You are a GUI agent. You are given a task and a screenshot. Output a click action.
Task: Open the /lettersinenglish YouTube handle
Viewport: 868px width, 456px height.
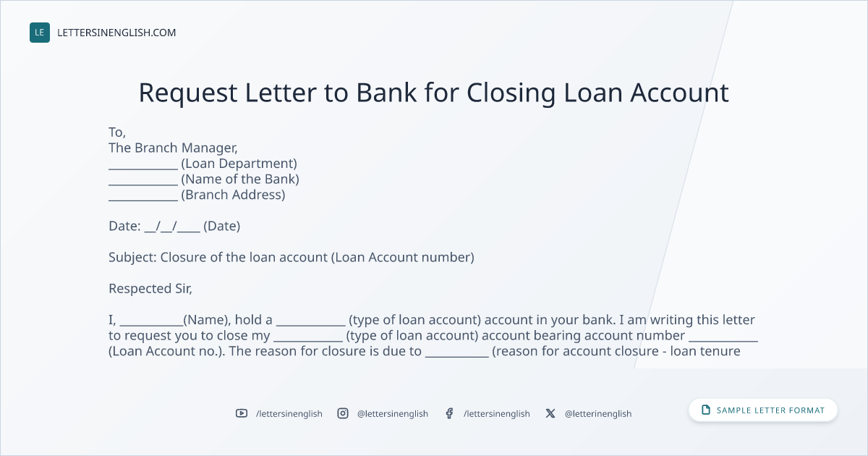click(x=289, y=413)
